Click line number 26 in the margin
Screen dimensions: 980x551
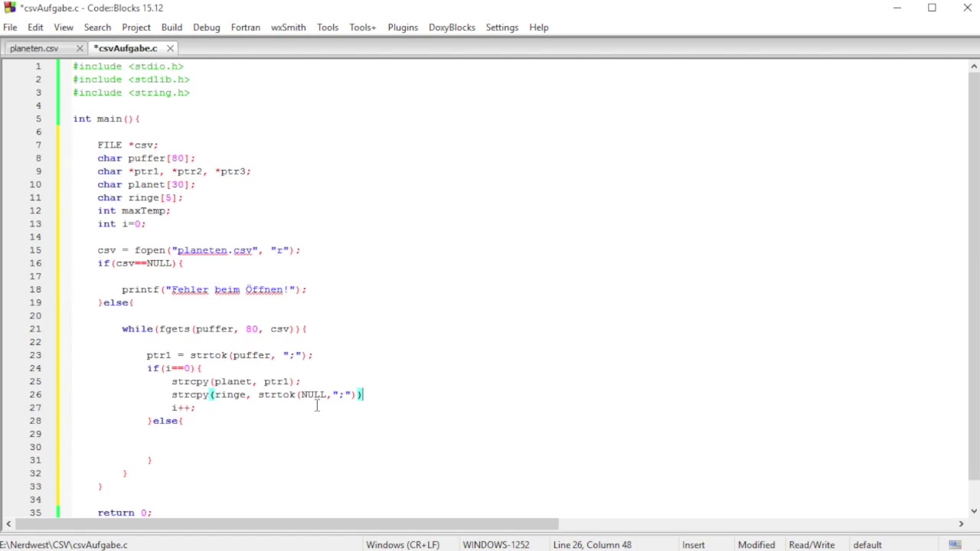[35, 395]
